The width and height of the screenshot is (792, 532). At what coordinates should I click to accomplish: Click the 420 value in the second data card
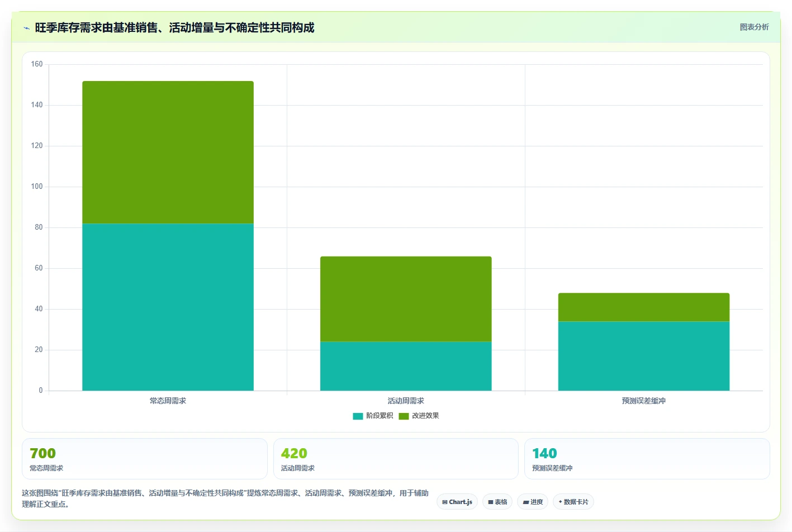(294, 453)
